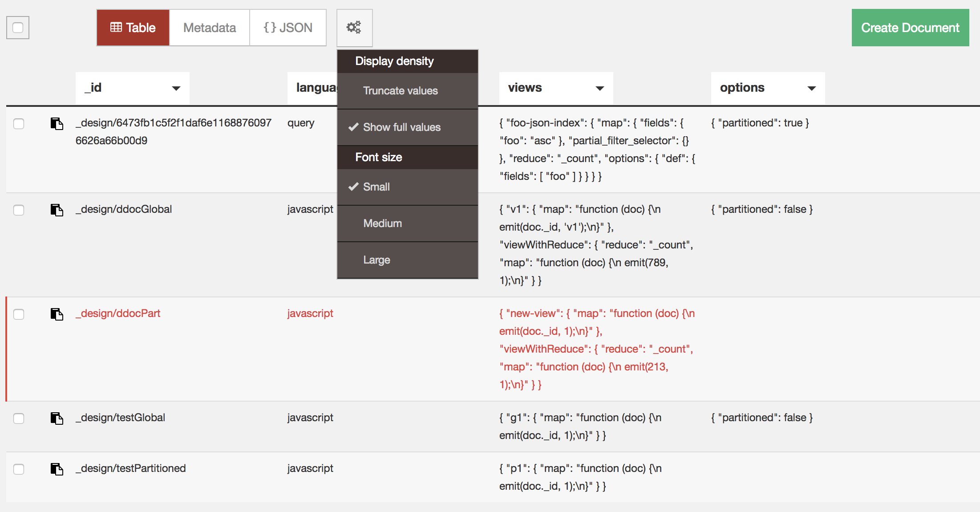The image size is (980, 512).
Task: Switch to the JSON view tab
Action: 288,28
